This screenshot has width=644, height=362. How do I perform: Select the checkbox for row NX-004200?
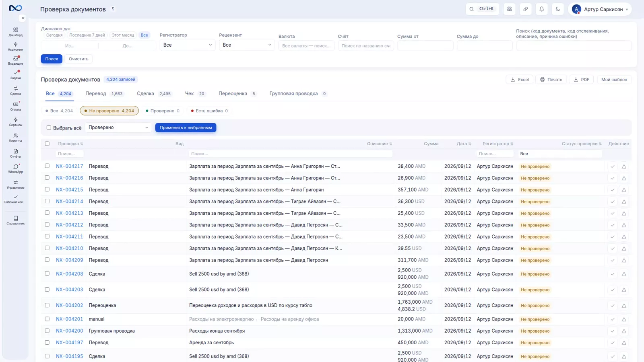pyautogui.click(x=47, y=331)
